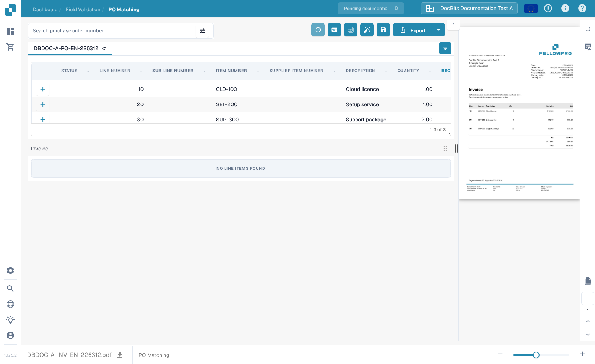Image resolution: width=595 pixels, height=364 pixels.
Task: Open the shopping cart sidebar icon
Action: pos(10,47)
